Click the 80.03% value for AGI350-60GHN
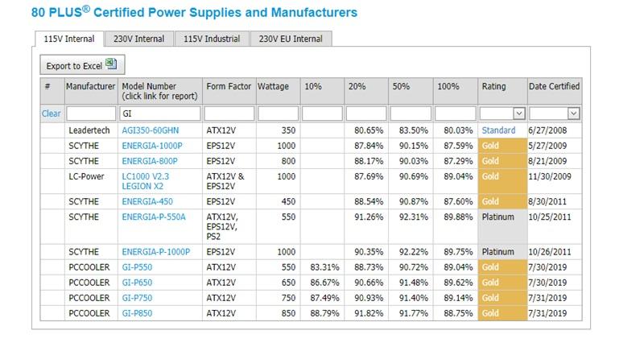This screenshot has height=347, width=644. (x=458, y=130)
